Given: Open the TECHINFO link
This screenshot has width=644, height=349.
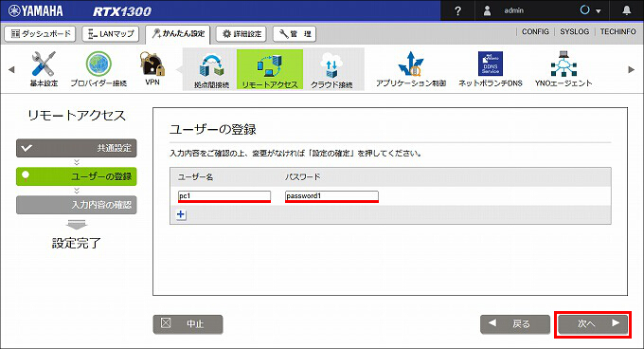Looking at the screenshot, I should pos(617,31).
